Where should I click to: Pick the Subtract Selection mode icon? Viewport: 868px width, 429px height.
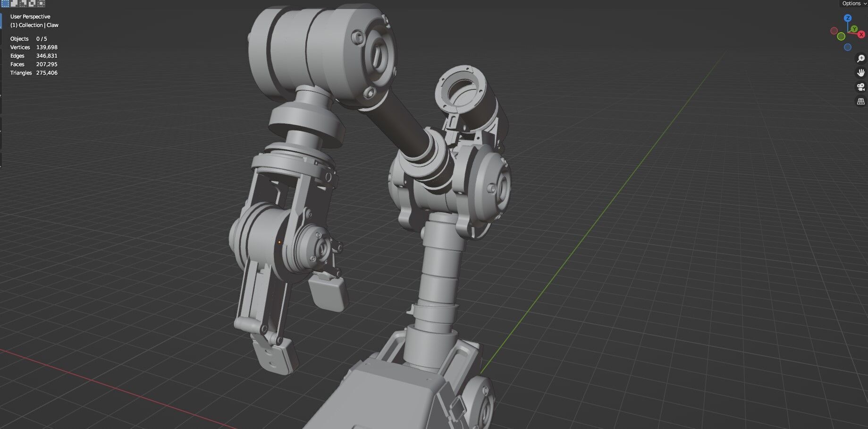click(x=23, y=3)
